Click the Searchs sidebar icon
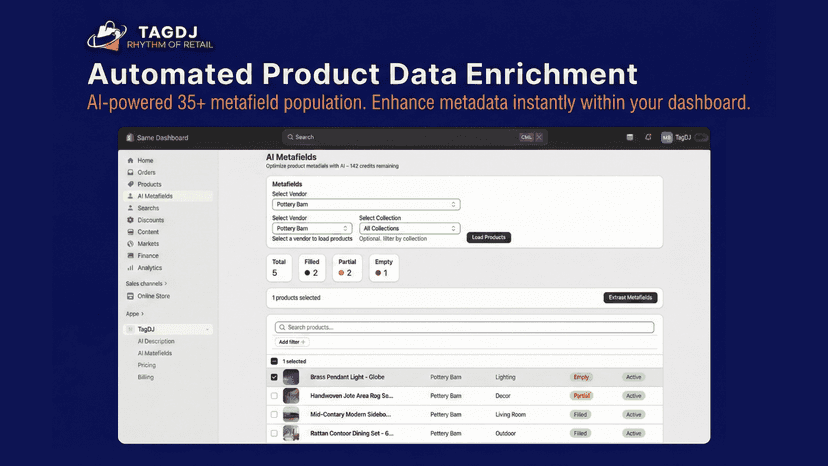Image resolution: width=828 pixels, height=466 pixels. [x=130, y=208]
